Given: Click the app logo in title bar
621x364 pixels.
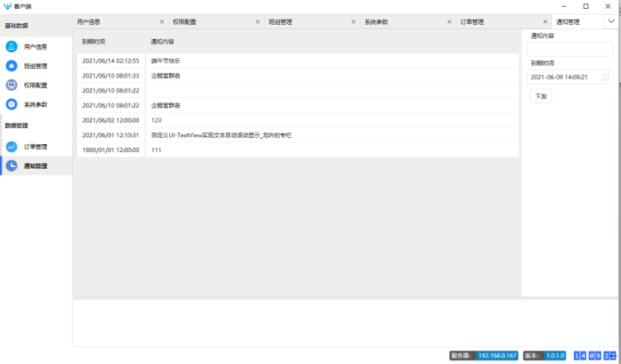Looking at the screenshot, I should point(7,6).
